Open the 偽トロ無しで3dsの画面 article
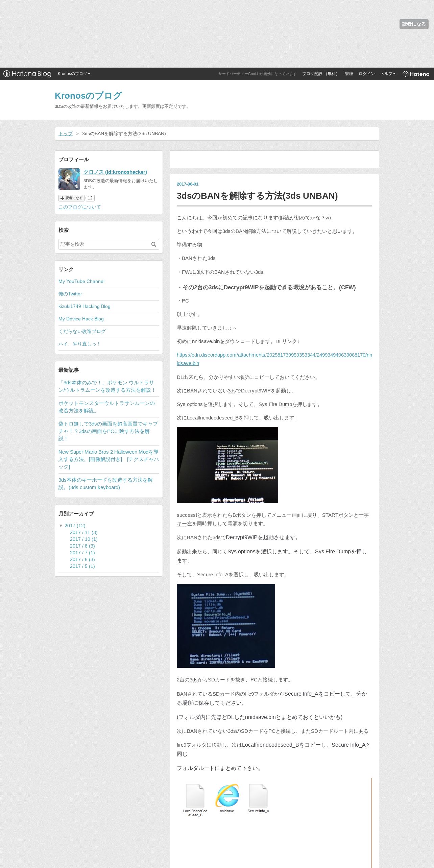Image resolution: width=434 pixels, height=868 pixels. [108, 431]
